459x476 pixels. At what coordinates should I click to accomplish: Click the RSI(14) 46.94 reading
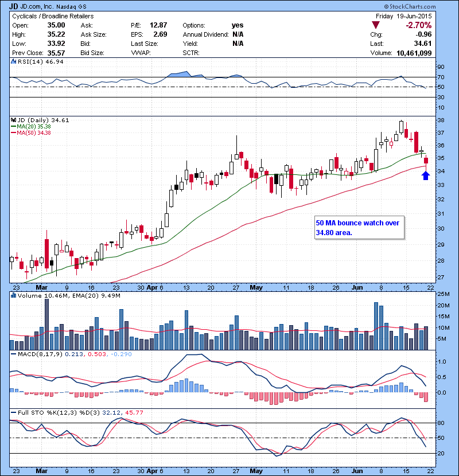tap(41, 61)
